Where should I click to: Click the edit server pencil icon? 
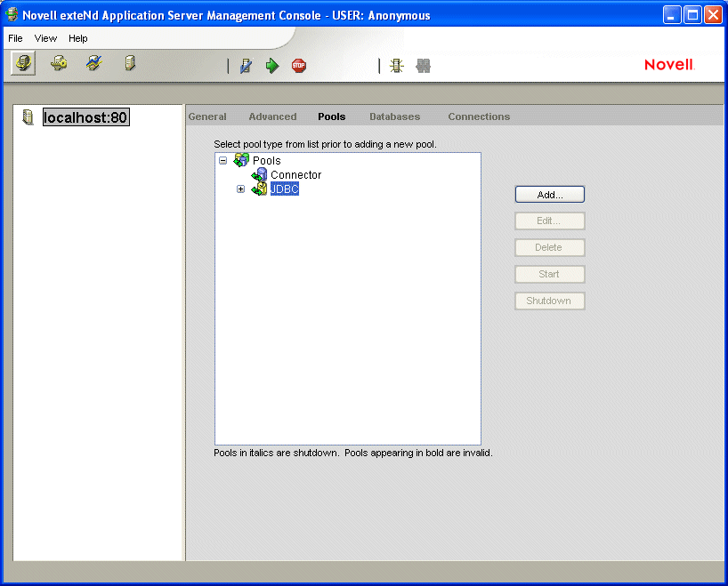point(246,66)
